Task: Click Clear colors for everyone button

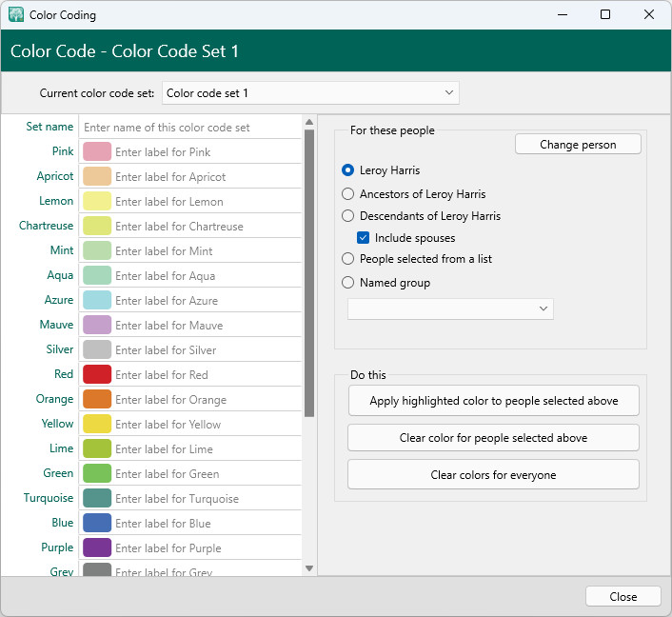Action: tap(494, 474)
